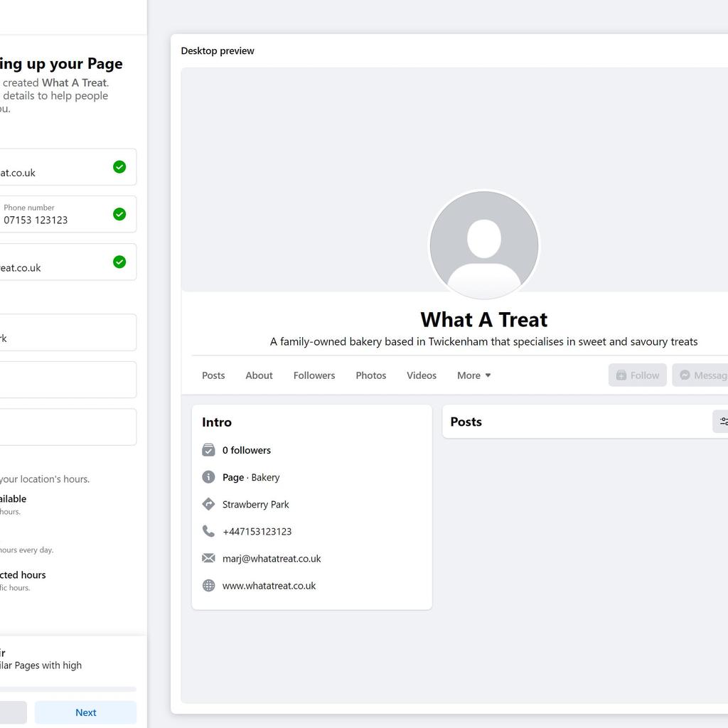
Task: Click the followers icon in Intro
Action: [x=208, y=450]
